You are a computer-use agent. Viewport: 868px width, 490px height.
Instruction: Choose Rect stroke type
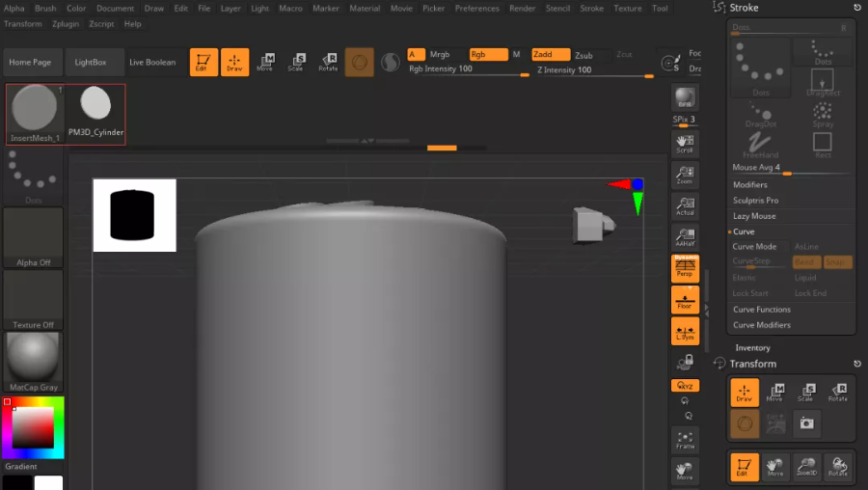pyautogui.click(x=823, y=147)
